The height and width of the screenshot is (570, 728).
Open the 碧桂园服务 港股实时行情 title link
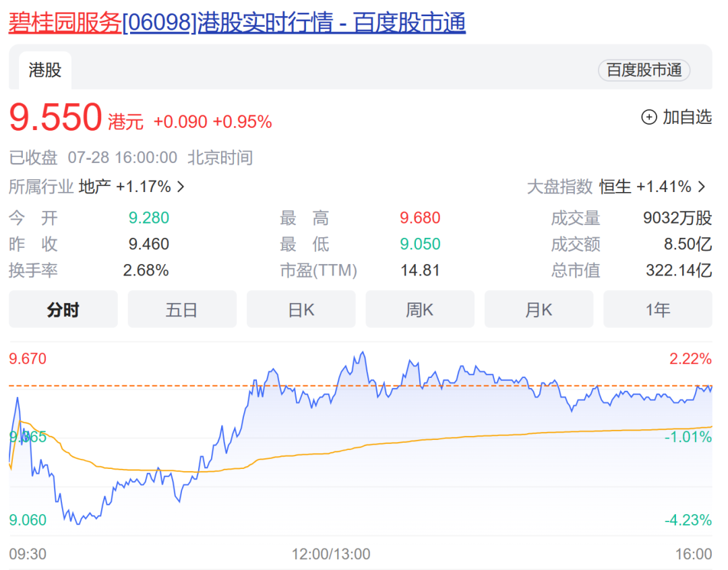point(237,22)
